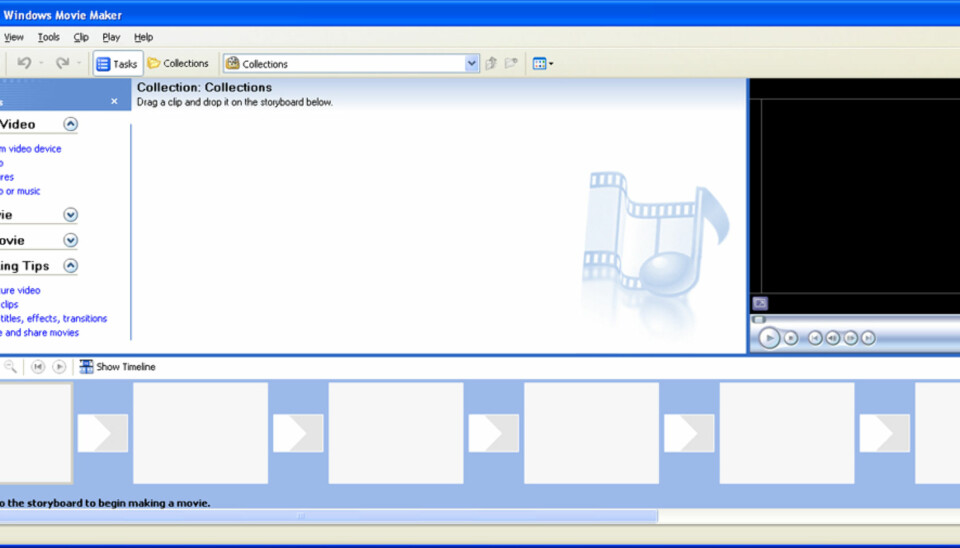960x548 pixels.
Task: Open the Tools menu
Action: (48, 37)
